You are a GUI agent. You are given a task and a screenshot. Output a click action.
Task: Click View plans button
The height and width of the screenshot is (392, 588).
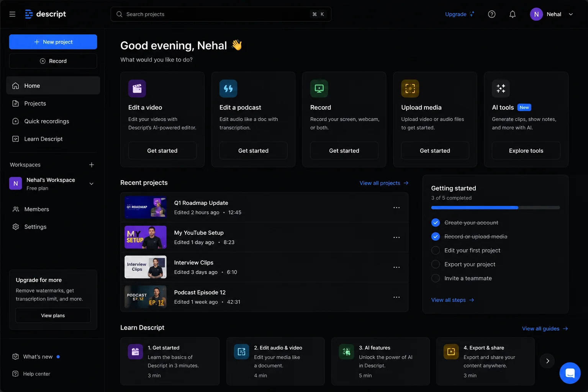point(53,315)
